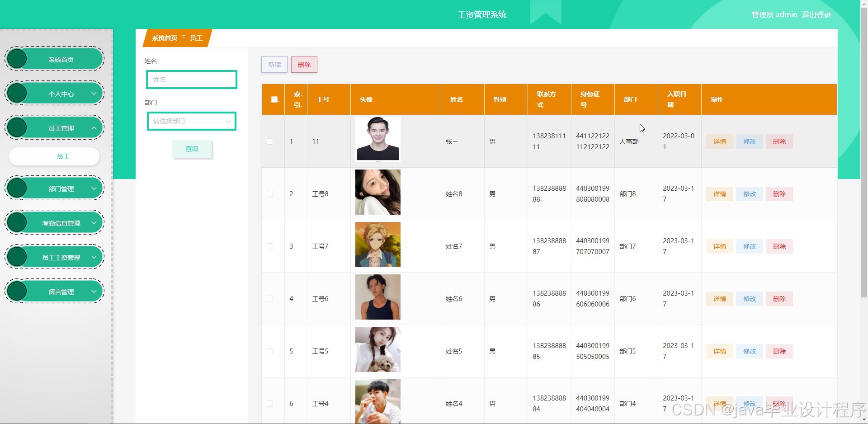868x424 pixels.
Task: Expand the 员工工资管理 menu chevron
Action: (x=94, y=257)
